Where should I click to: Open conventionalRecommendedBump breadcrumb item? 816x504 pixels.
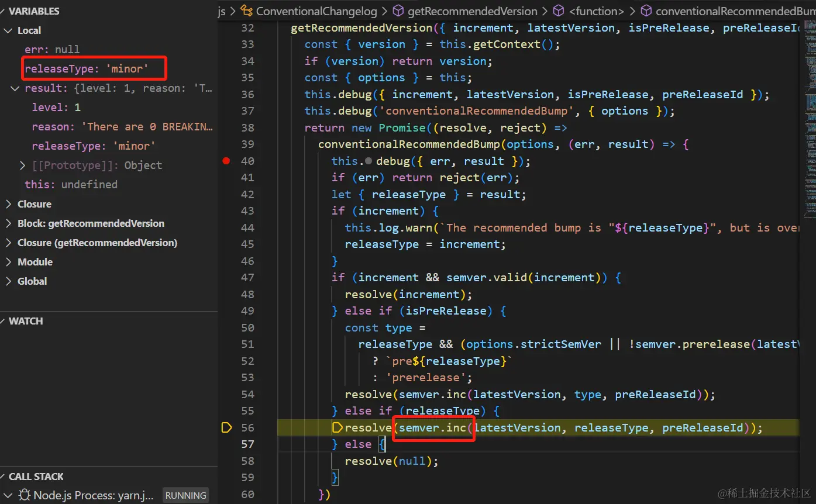click(x=736, y=11)
